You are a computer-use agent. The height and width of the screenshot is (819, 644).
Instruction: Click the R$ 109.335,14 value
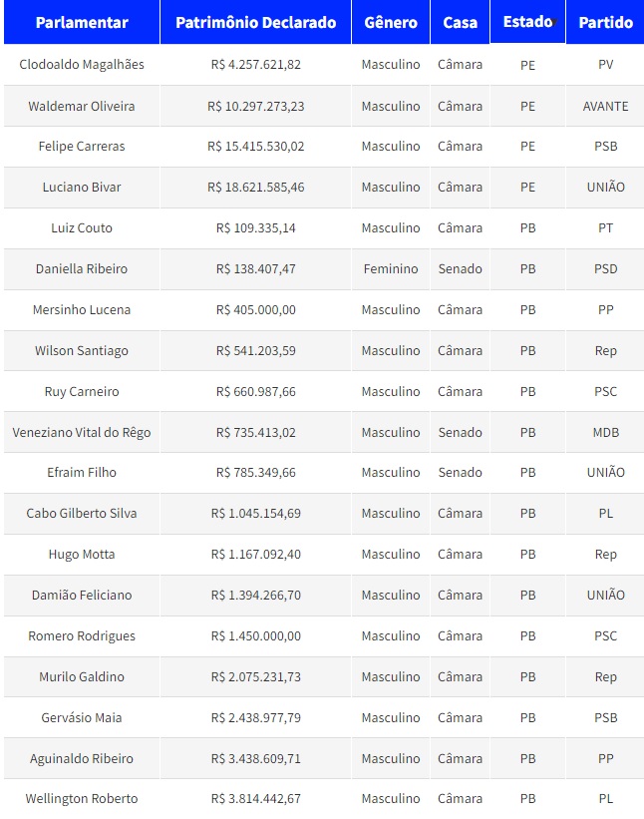(x=256, y=227)
